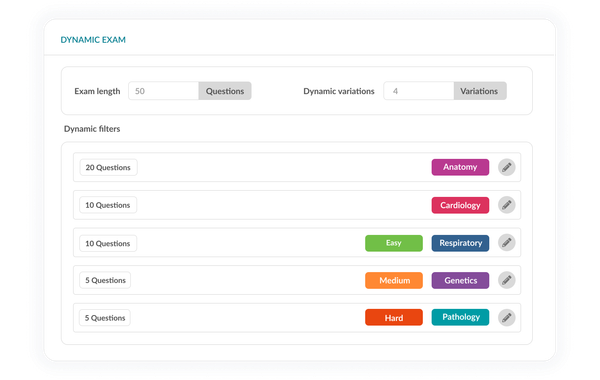Select the Genetics tag
This screenshot has width=600, height=380.
point(460,281)
